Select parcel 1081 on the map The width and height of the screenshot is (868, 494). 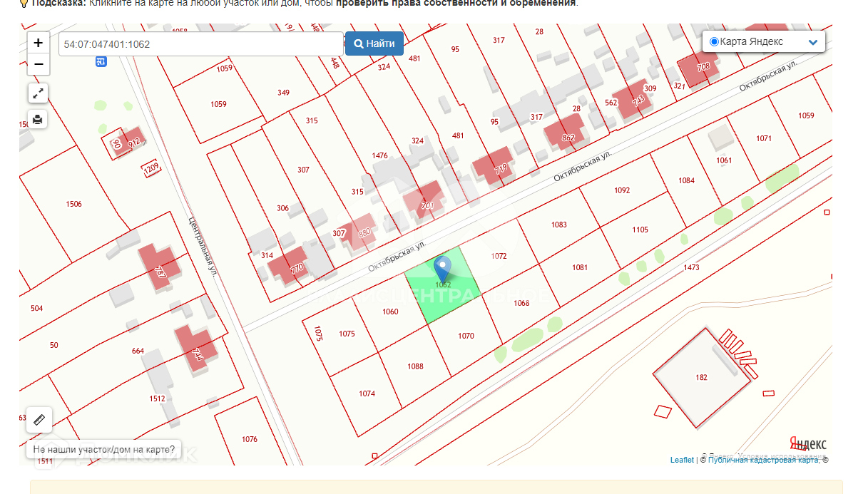click(580, 267)
